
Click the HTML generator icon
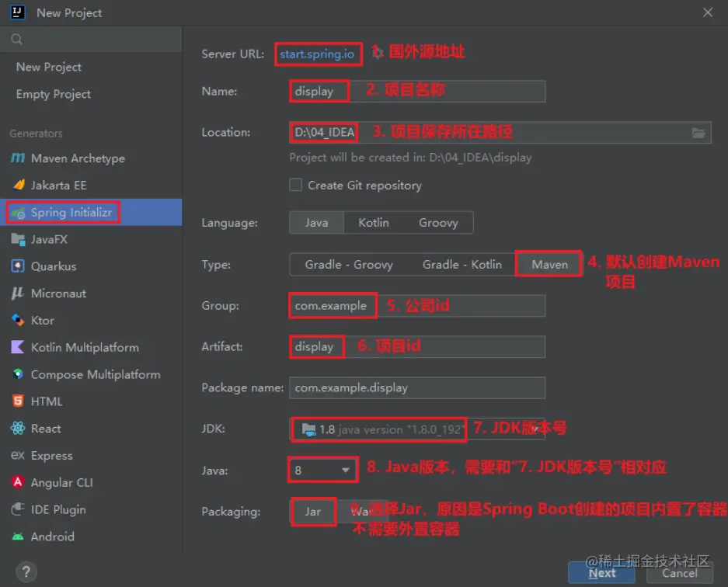18,401
